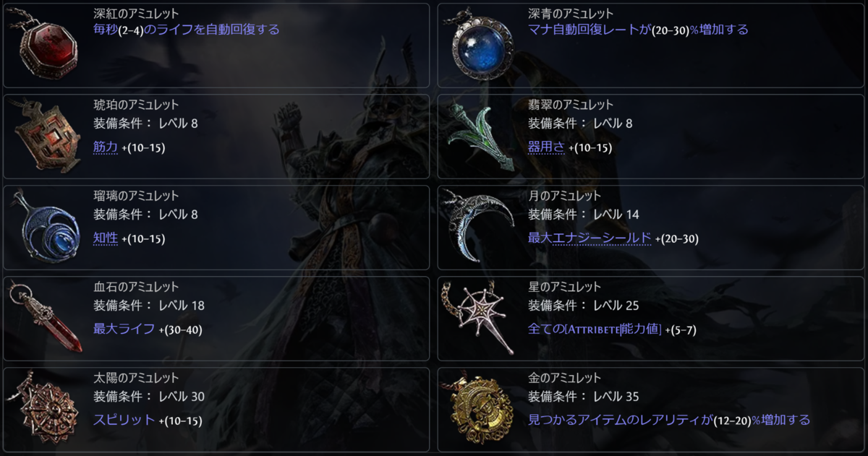
Task: Open the 知性 stat link
Action: (x=106, y=238)
